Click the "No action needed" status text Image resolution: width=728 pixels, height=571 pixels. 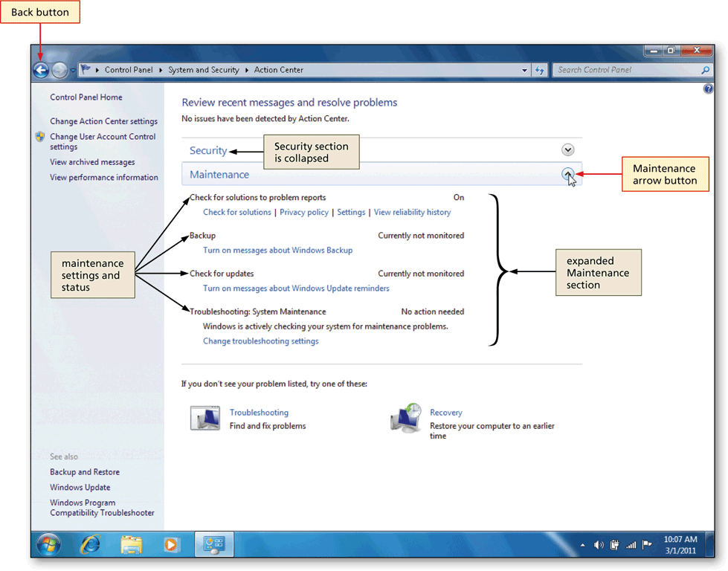(x=433, y=312)
